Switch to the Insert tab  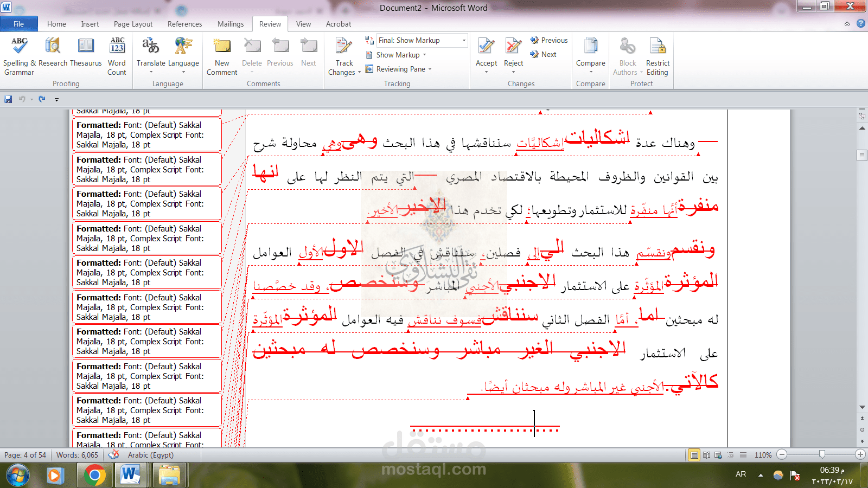pos(90,24)
